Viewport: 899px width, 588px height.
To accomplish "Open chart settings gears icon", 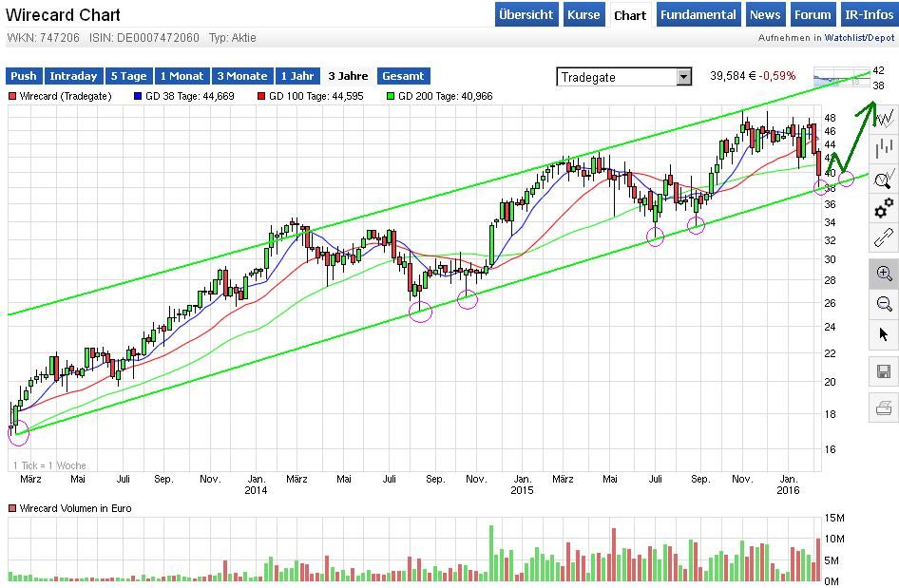I will [884, 208].
